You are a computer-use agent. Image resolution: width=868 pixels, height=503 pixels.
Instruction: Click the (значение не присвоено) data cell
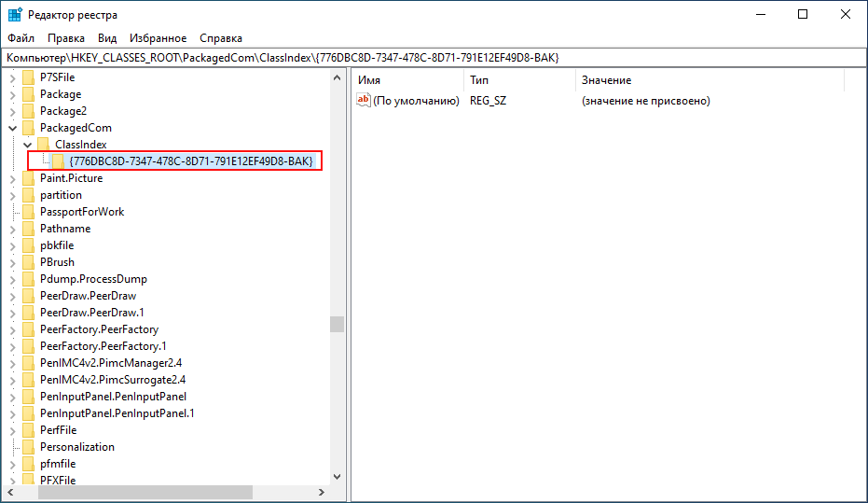[645, 101]
